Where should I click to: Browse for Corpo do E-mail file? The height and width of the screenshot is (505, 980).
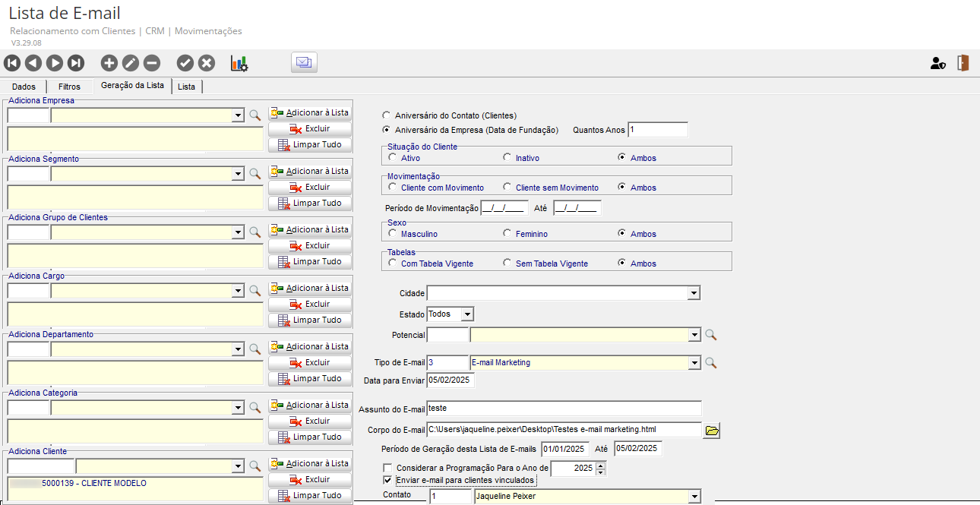(712, 431)
